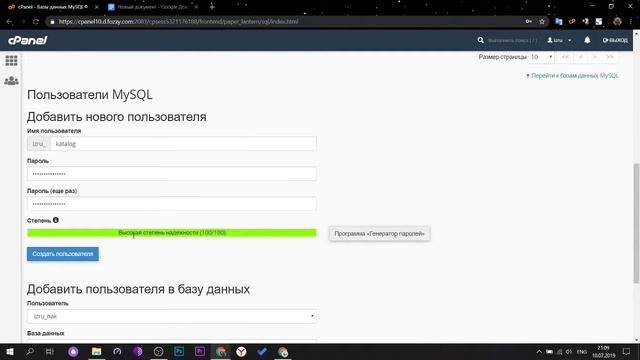Click the search magnifier icon in cPanel header
640x360 pixels.
480,40
